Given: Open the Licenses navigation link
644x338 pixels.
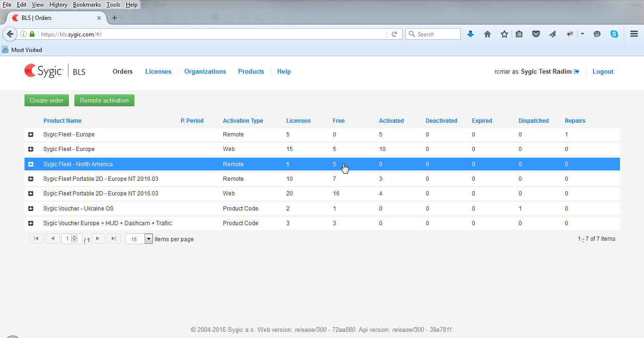Looking at the screenshot, I should click(x=158, y=72).
